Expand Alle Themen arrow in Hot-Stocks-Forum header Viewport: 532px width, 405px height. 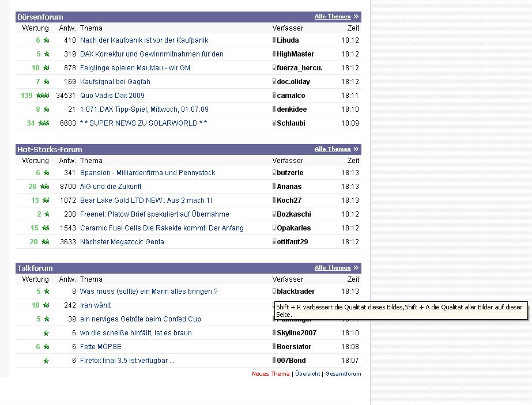pyautogui.click(x=356, y=149)
